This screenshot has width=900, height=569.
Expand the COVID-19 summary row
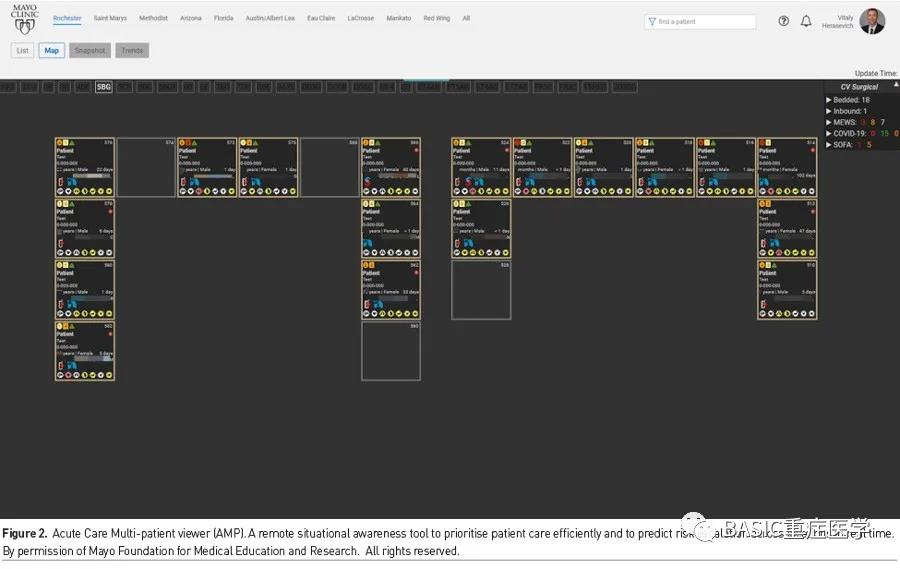pos(829,133)
